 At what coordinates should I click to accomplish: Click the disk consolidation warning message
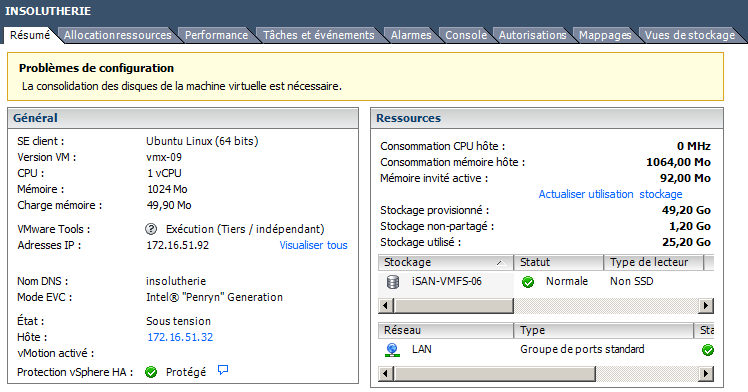point(182,86)
